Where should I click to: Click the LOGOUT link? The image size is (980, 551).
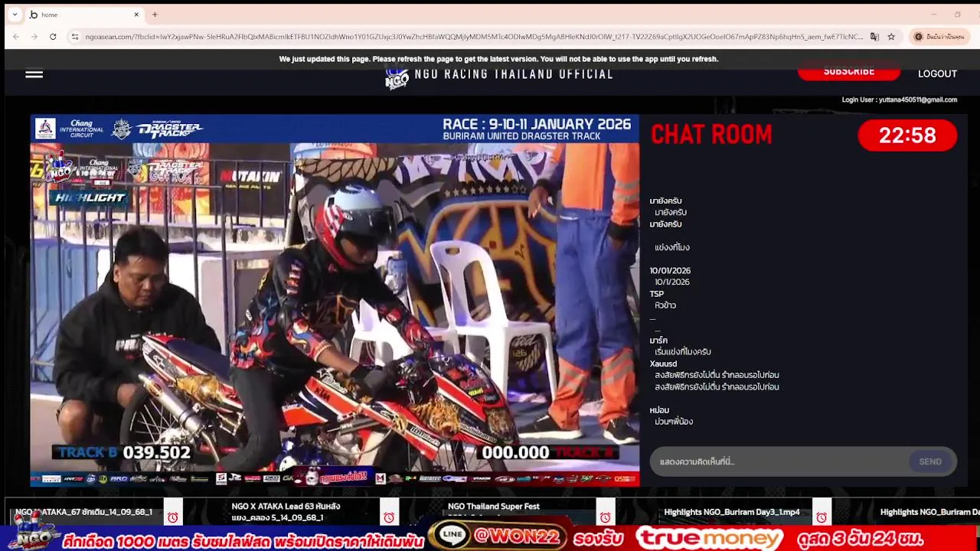point(937,73)
